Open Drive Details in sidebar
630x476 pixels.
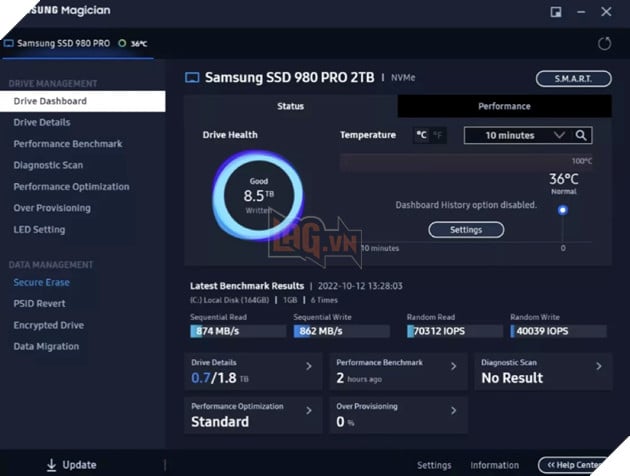point(42,123)
